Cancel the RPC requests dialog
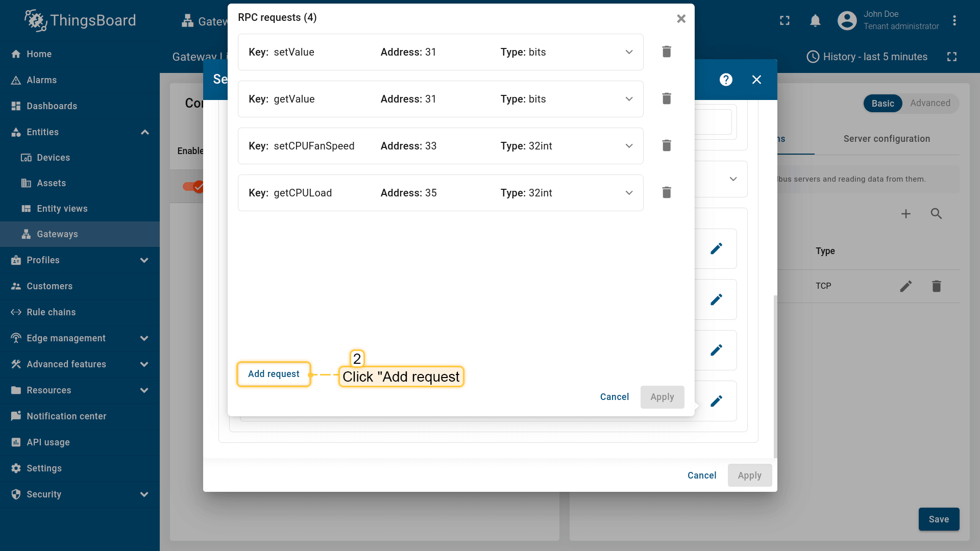 click(x=614, y=397)
